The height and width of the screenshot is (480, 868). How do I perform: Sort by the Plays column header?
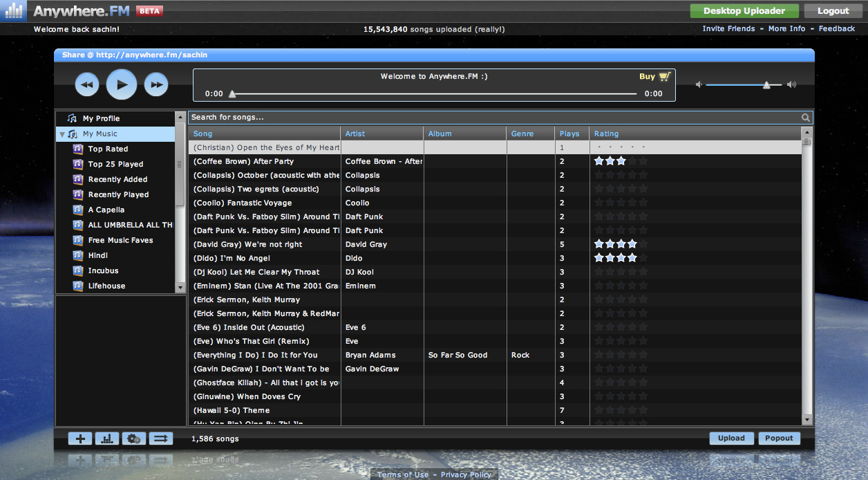(x=572, y=133)
